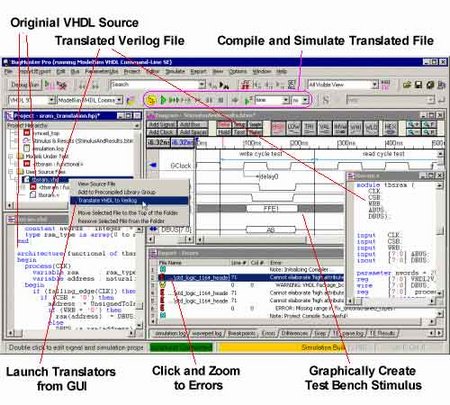The width and height of the screenshot is (450, 405).
Task: Collapse the User Source Files tree node
Action: 11,172
